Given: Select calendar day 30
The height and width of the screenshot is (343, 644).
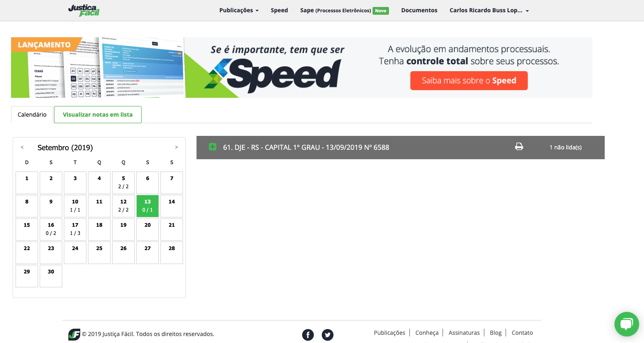Looking at the screenshot, I should tap(51, 276).
